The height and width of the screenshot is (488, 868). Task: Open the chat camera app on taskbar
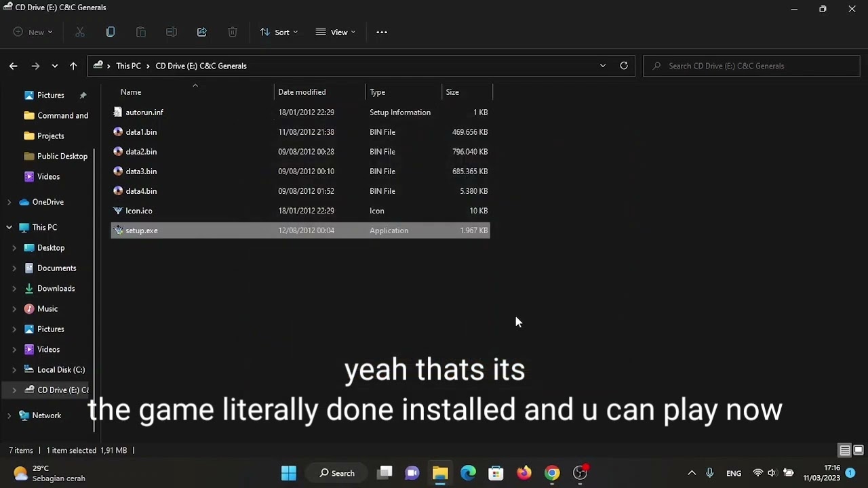click(412, 473)
